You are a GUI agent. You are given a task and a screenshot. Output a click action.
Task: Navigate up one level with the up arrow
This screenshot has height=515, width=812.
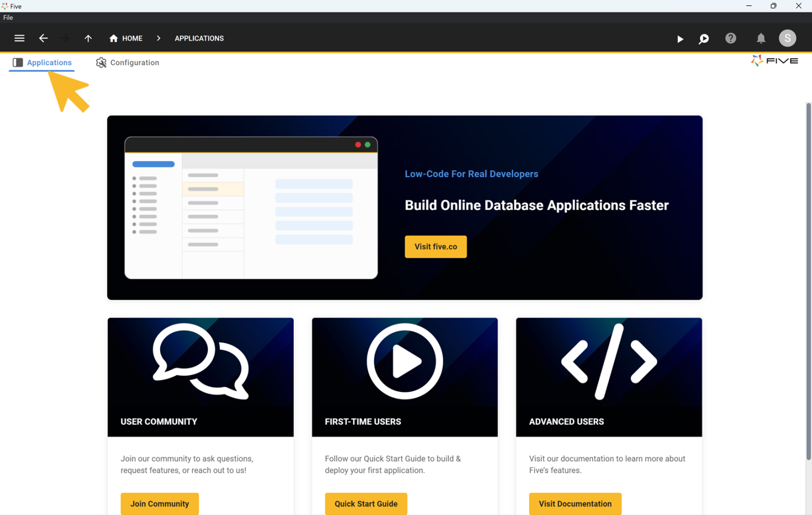point(88,38)
